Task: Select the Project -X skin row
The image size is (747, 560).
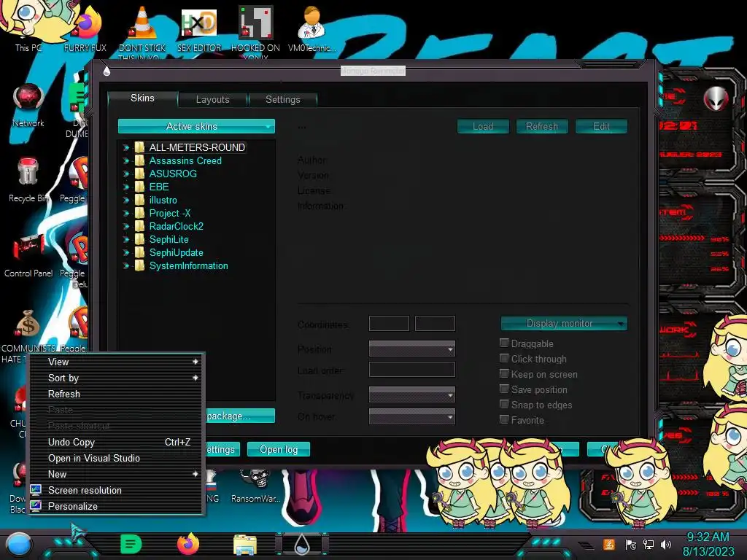Action: [170, 214]
